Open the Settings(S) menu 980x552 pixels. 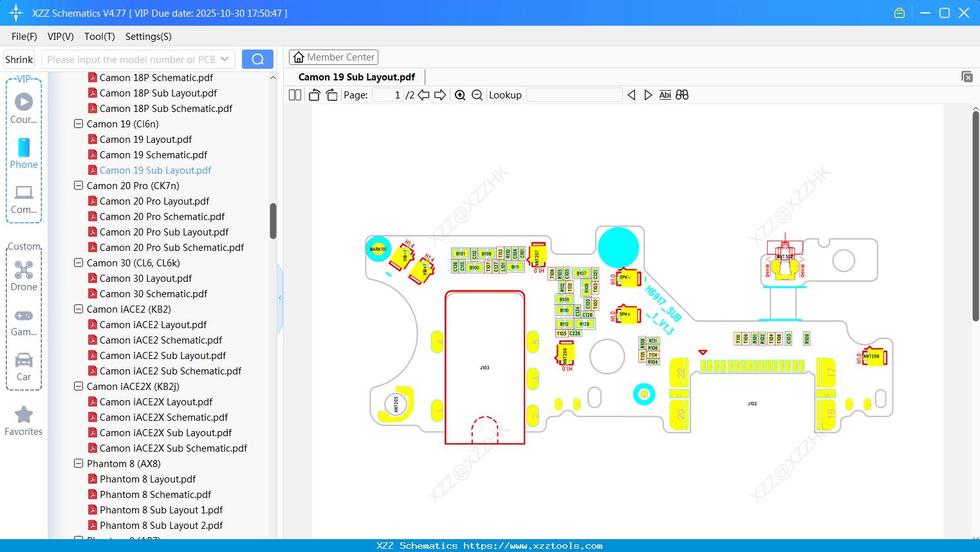pyautogui.click(x=148, y=37)
